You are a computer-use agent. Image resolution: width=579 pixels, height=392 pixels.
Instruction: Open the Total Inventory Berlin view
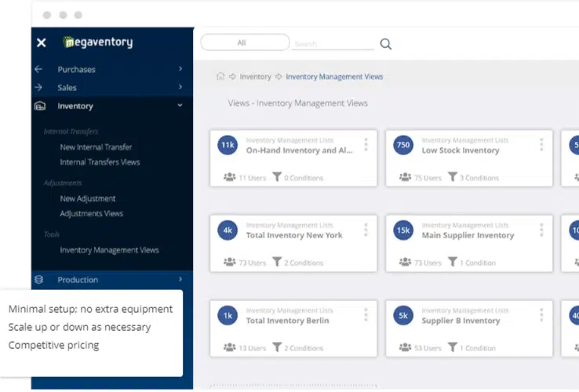point(288,321)
